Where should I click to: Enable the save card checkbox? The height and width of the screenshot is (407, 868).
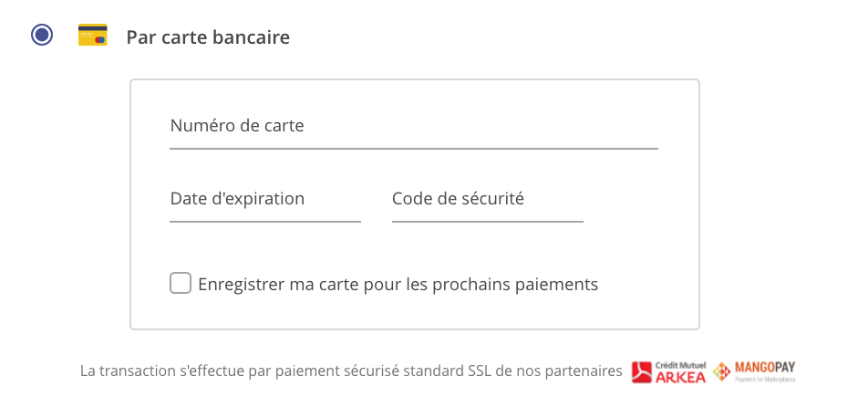[x=181, y=284]
